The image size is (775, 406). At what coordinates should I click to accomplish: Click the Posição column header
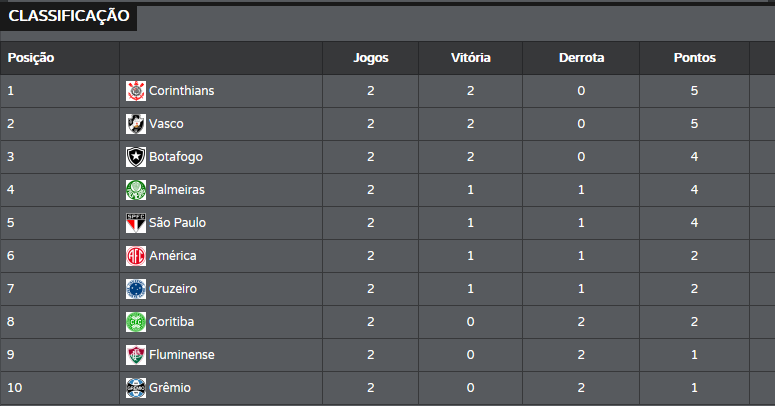(31, 58)
